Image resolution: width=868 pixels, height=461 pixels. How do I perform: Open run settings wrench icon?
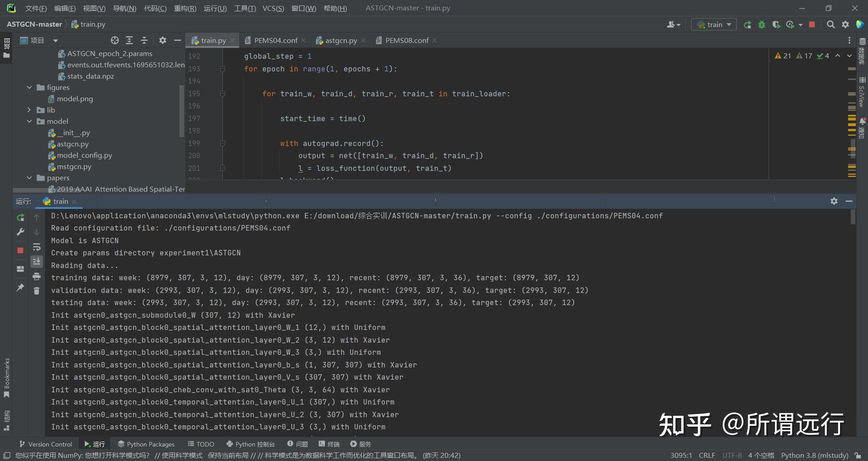pos(20,232)
